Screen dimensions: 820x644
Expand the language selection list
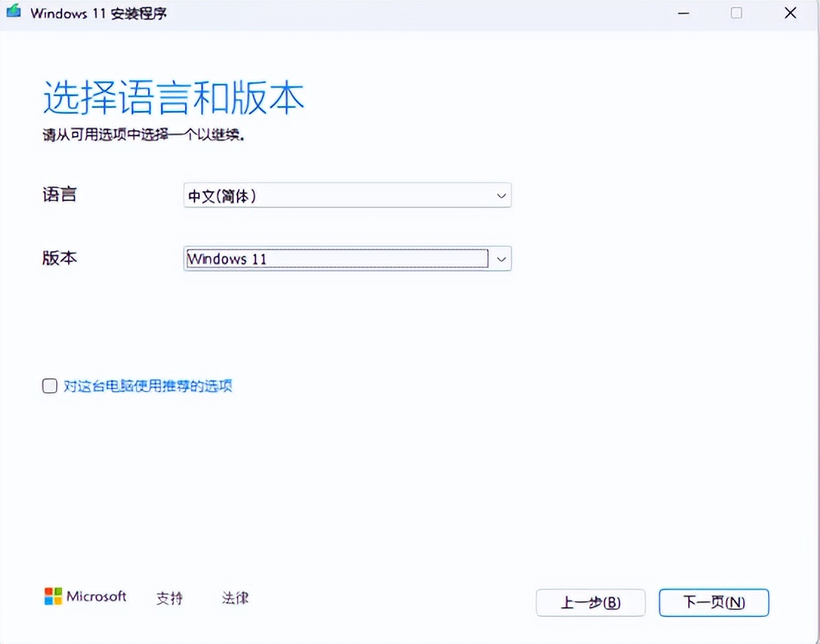pyautogui.click(x=502, y=195)
